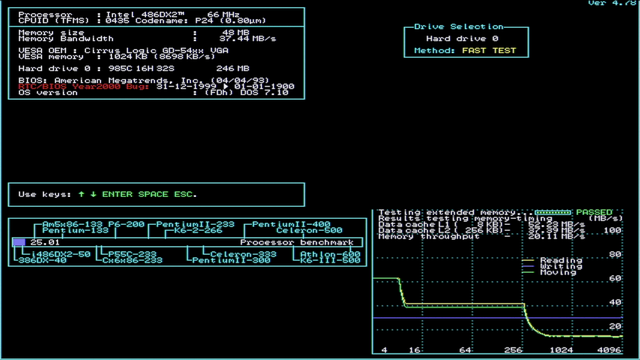Image resolution: width=640 pixels, height=360 pixels.
Task: Click the green up arrow key hint
Action: pos(82,194)
